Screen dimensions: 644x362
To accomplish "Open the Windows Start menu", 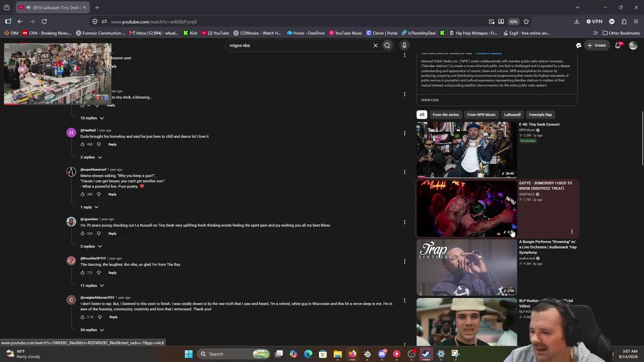I will point(189,354).
